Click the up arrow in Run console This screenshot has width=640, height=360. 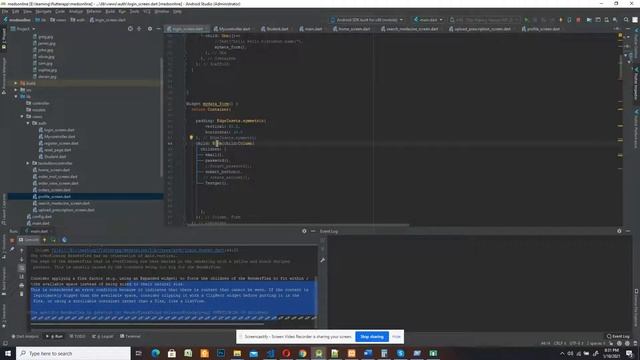[x=22, y=250]
